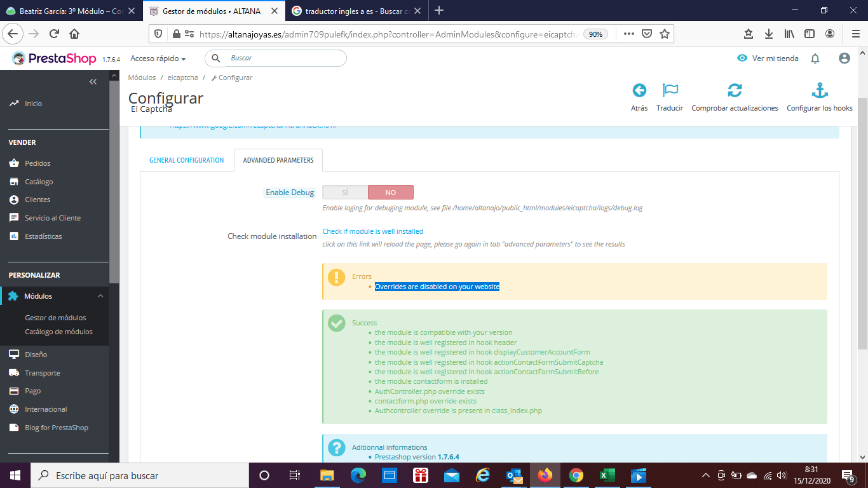This screenshot has width=868, height=488.
Task: Open Diseño section in sidebar
Action: [36, 355]
